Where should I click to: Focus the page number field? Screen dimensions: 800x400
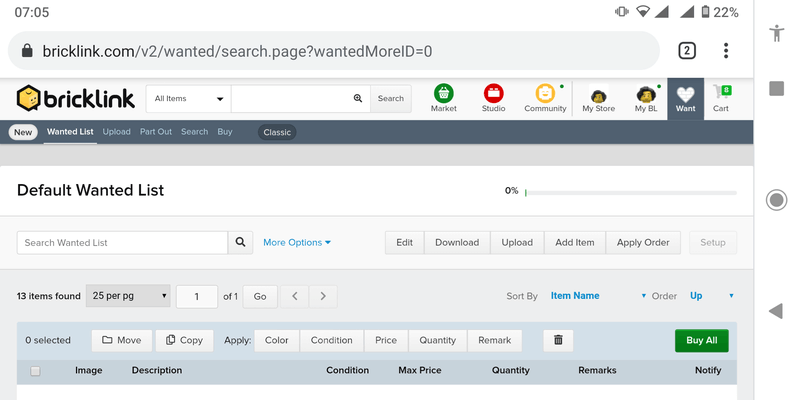pos(196,296)
